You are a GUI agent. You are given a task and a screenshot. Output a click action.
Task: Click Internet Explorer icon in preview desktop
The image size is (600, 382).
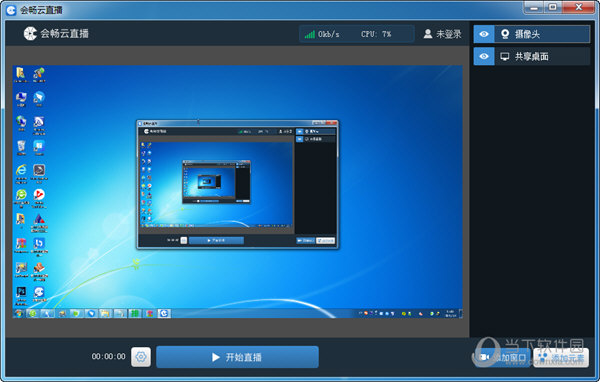21,171
